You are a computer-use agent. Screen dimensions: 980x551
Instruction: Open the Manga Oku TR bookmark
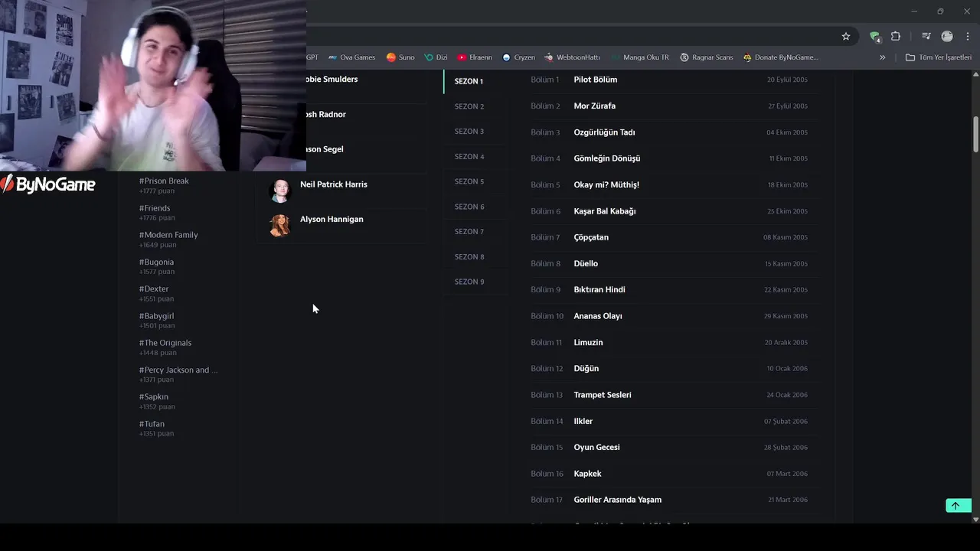640,57
